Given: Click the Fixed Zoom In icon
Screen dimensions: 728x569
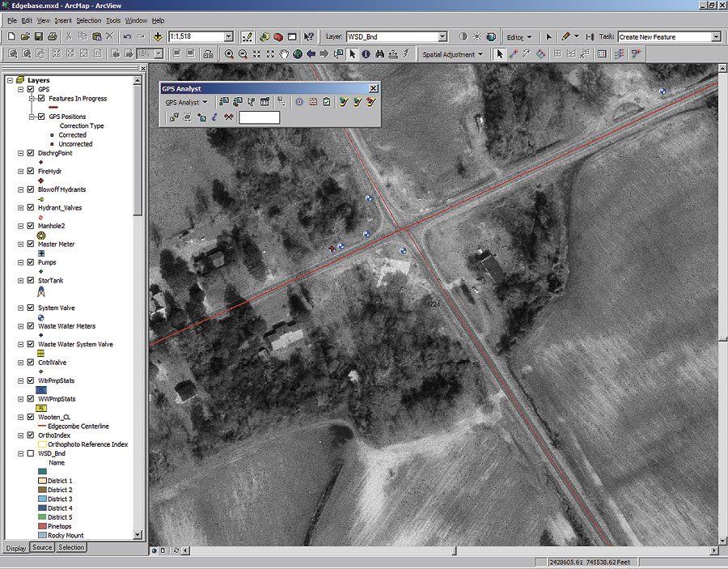Looking at the screenshot, I should [x=256, y=54].
